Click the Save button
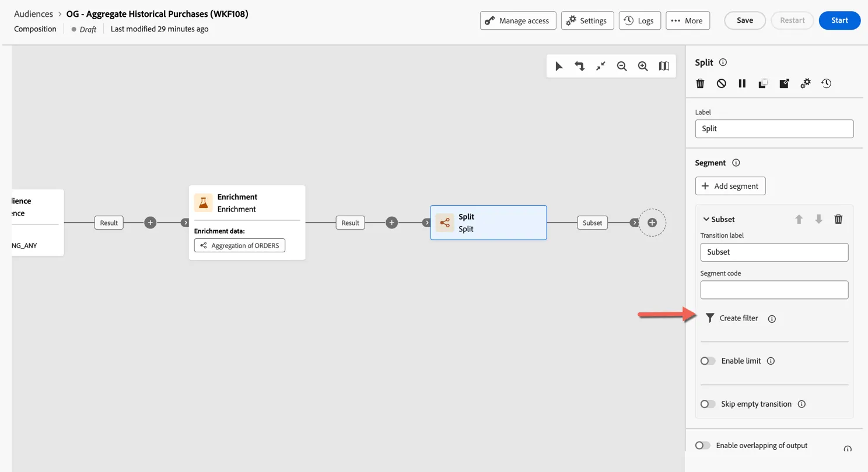The image size is (868, 472). tap(745, 20)
